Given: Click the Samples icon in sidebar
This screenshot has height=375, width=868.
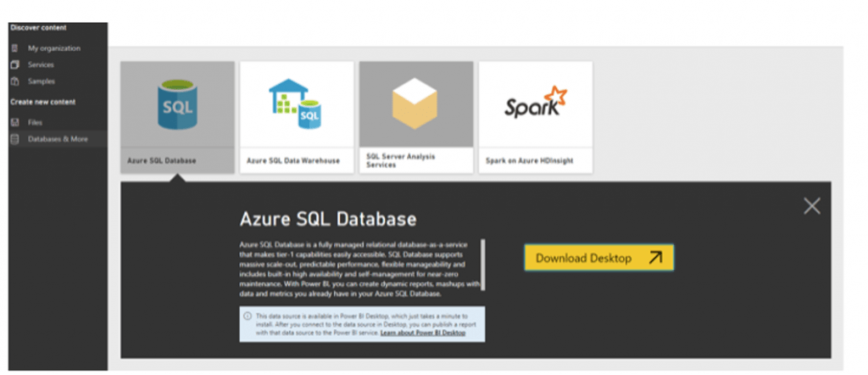Looking at the screenshot, I should point(14,81).
